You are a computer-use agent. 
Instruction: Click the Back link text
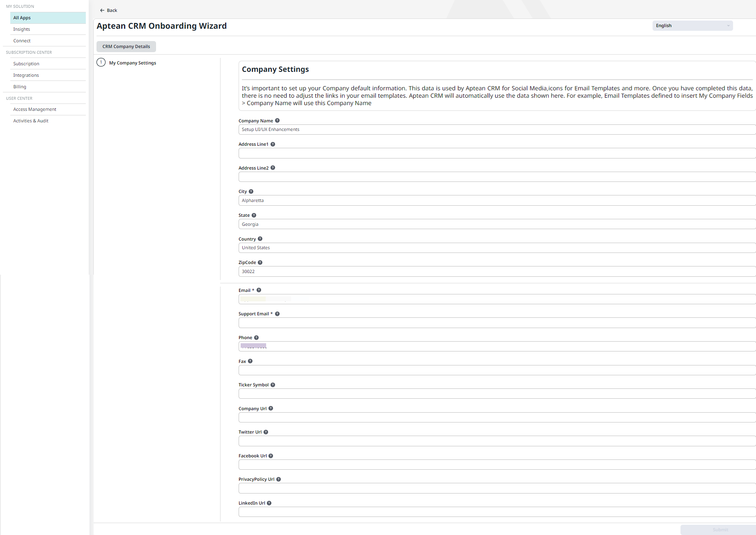click(112, 10)
